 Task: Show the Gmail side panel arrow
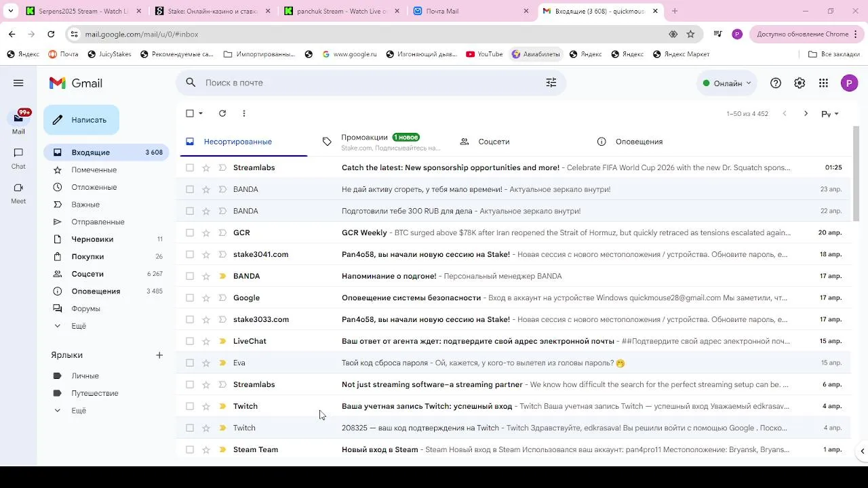[862, 451]
